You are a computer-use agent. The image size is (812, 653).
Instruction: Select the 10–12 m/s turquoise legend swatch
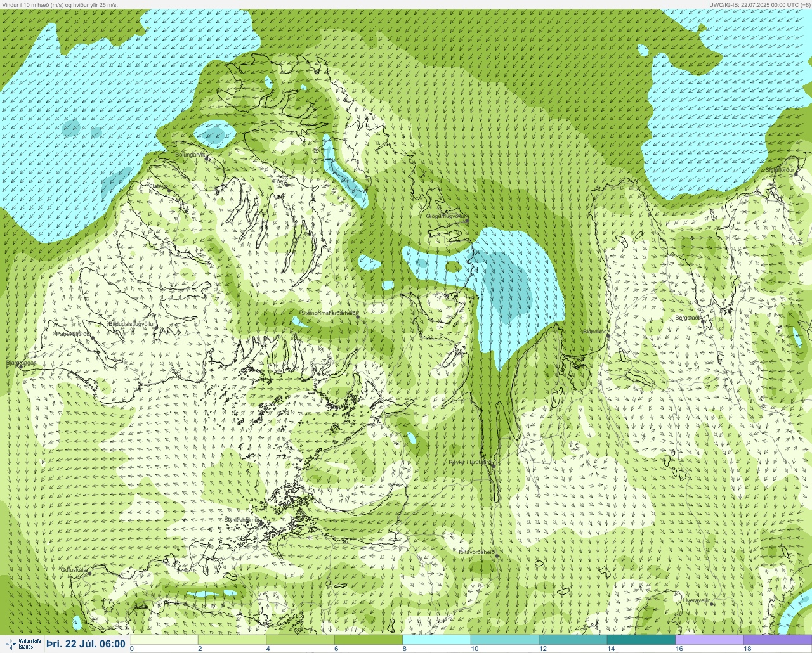(504, 640)
